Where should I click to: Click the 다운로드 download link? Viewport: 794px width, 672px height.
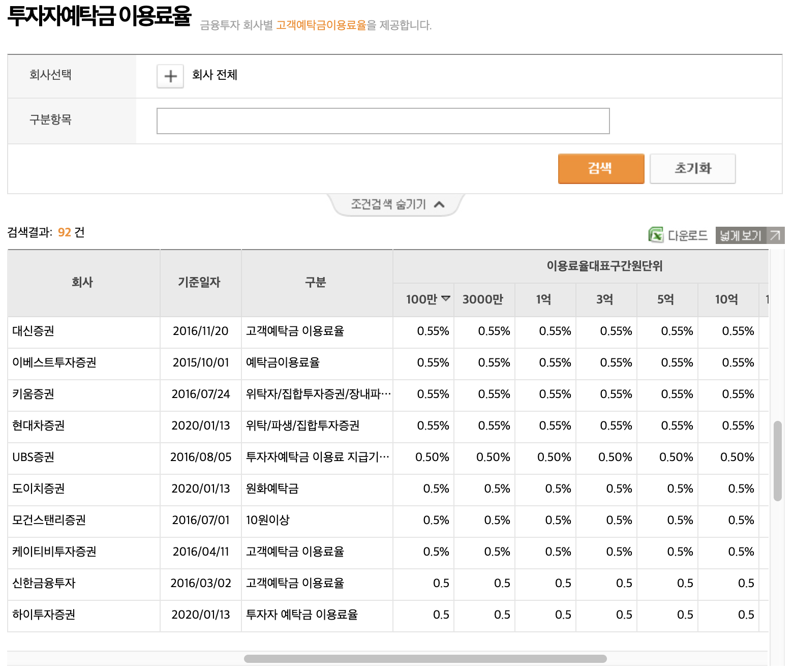point(687,235)
